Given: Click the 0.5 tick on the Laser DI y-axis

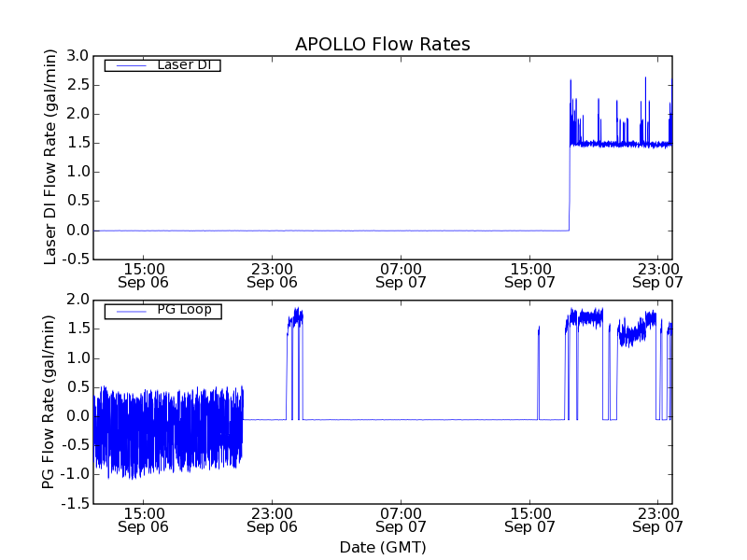Looking at the screenshot, I should pos(78,201).
